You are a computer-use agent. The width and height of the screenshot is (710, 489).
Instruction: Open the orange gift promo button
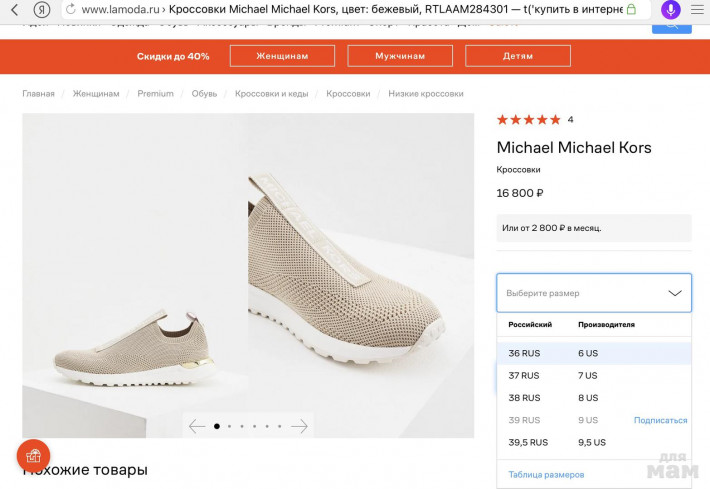point(33,456)
